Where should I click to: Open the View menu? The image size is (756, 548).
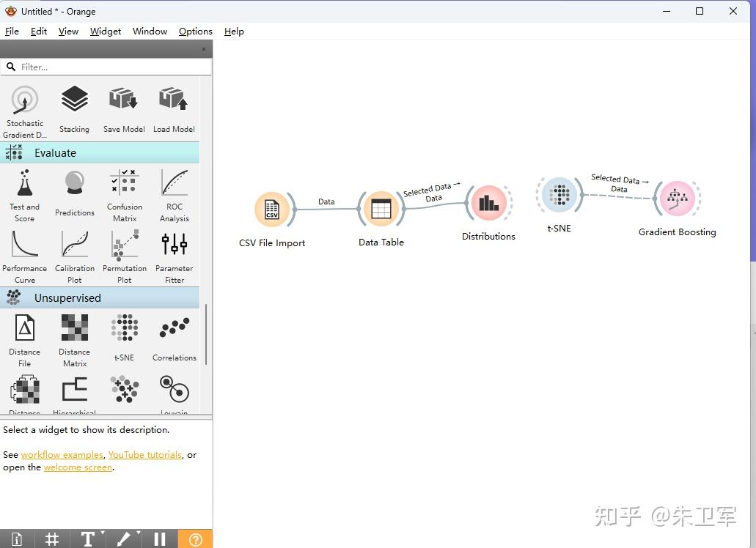tap(68, 32)
